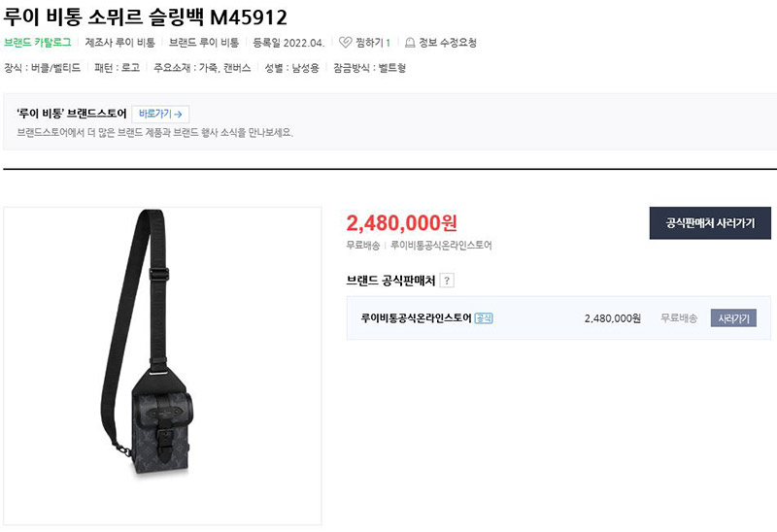
Task: Select the 브랜드 루이 비통 link
Action: pos(204,43)
